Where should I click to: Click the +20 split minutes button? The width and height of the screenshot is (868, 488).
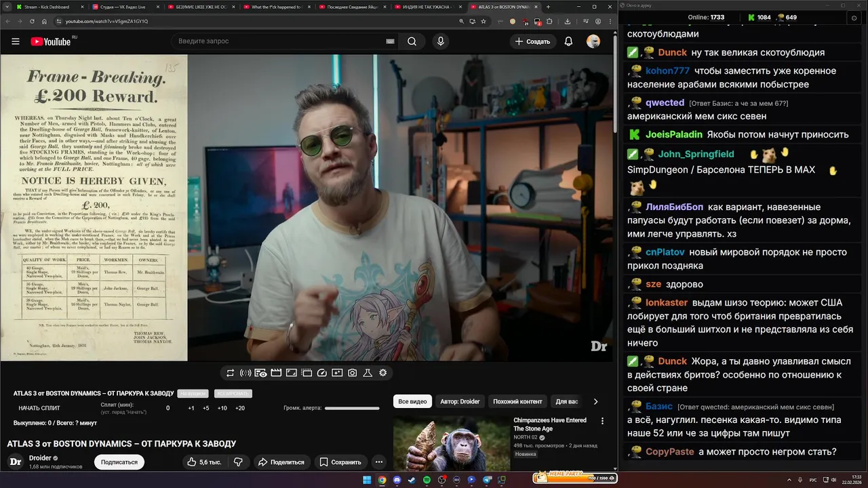[x=240, y=408]
